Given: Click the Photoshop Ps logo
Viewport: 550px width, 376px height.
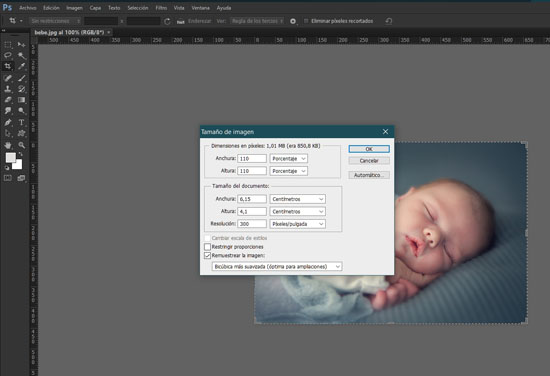Looking at the screenshot, I should coord(7,7).
